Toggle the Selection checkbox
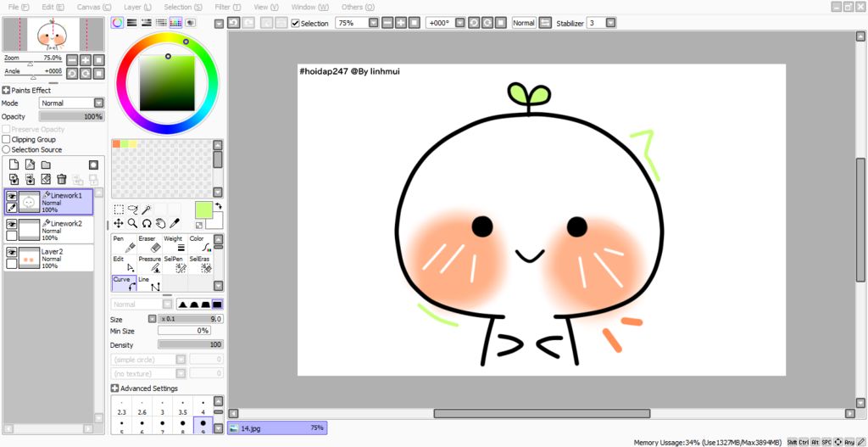The height and width of the screenshot is (447, 868). coord(296,23)
